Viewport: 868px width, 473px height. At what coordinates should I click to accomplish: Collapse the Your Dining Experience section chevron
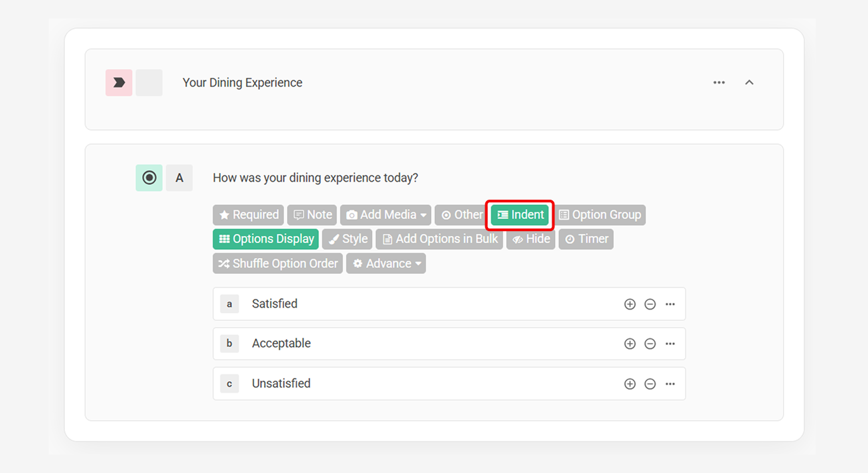click(749, 82)
